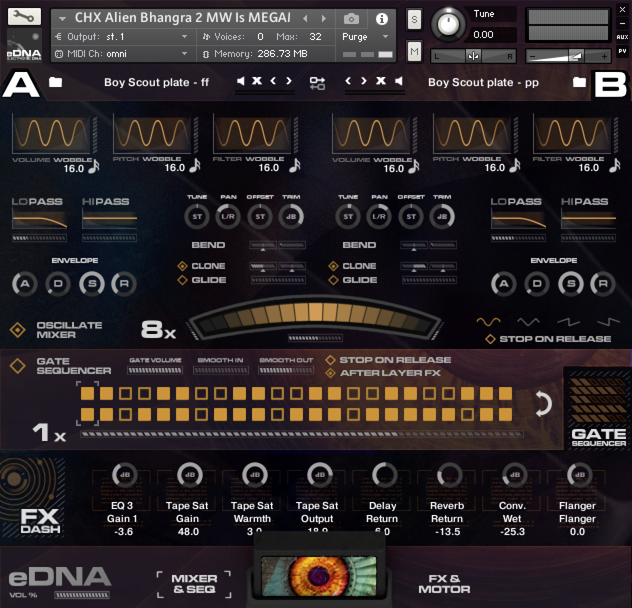Viewport: 632px width, 608px height.
Task: Click the gate sequencer reset loop arrow
Action: coord(543,404)
